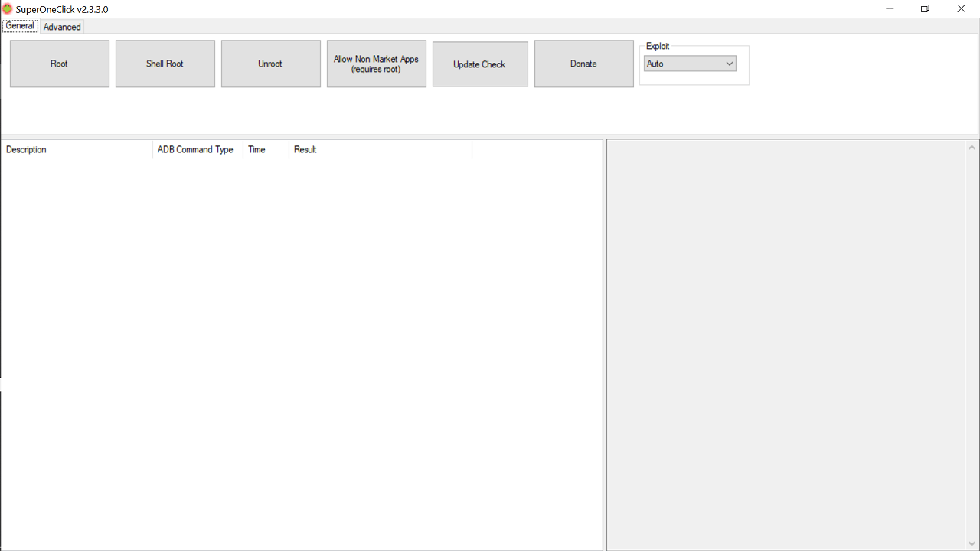Screen dimensions: 980x551
Task: Select the General tab
Action: pyautogui.click(x=20, y=26)
